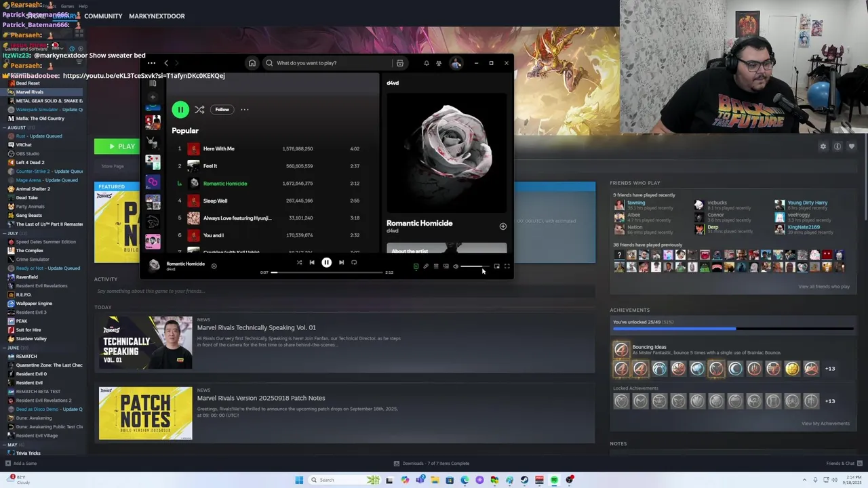Toggle shuffle in the Spotify player bar
This screenshot has height=488, width=868.
click(x=299, y=262)
